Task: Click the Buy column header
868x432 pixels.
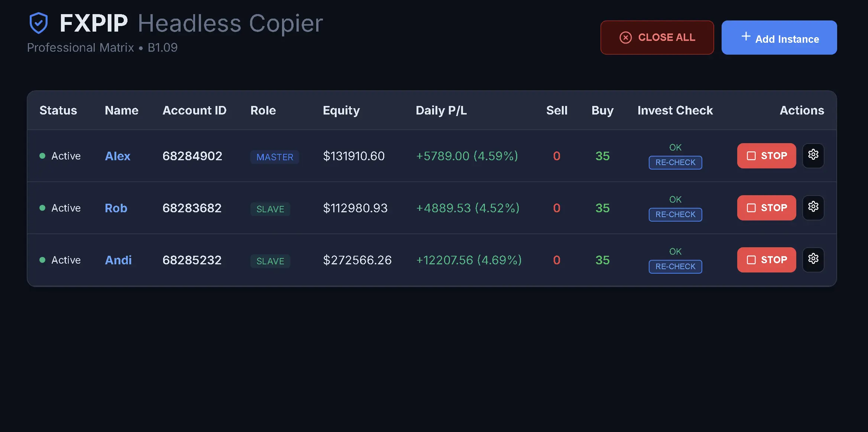Action: coord(602,110)
